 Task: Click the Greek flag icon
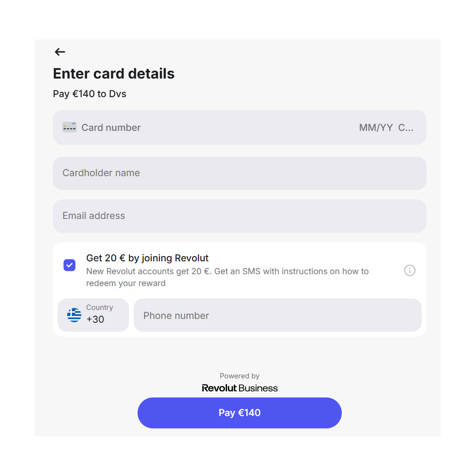pyautogui.click(x=74, y=315)
